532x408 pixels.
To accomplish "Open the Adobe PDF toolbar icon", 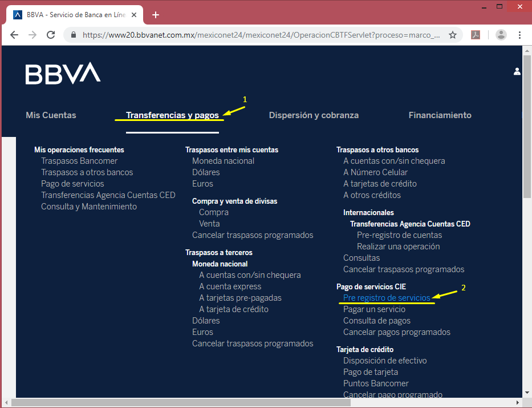I will (476, 35).
